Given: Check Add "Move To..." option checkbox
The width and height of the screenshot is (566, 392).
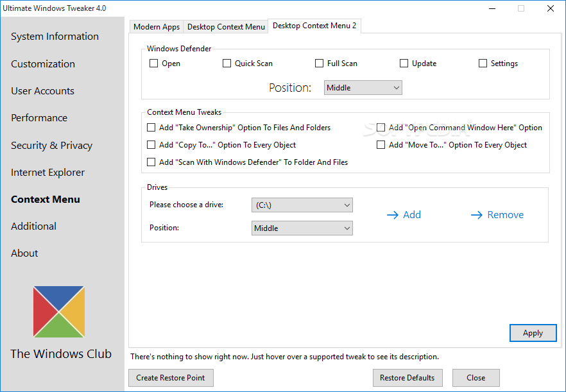Looking at the screenshot, I should point(381,145).
